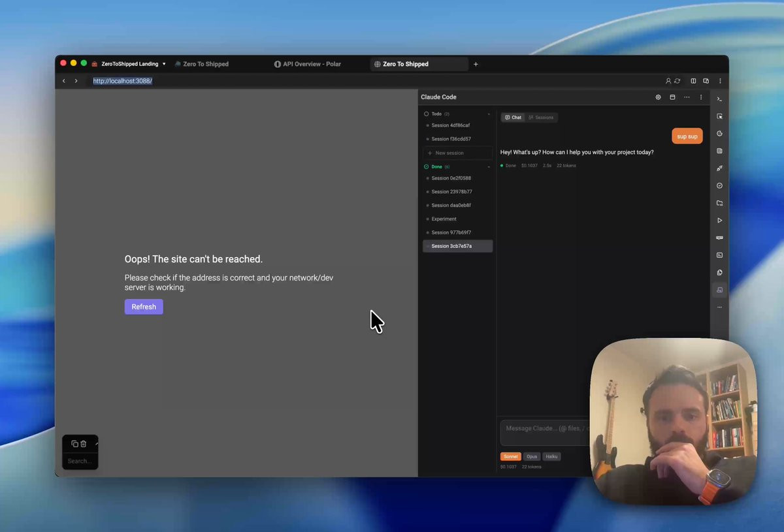Select the active Zero To Shipped tab
Screen dimensions: 784x532
pos(419,64)
